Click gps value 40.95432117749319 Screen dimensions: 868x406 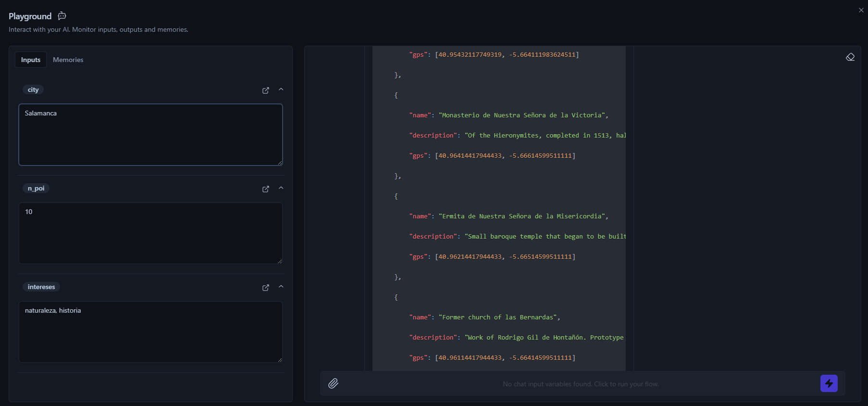point(470,55)
